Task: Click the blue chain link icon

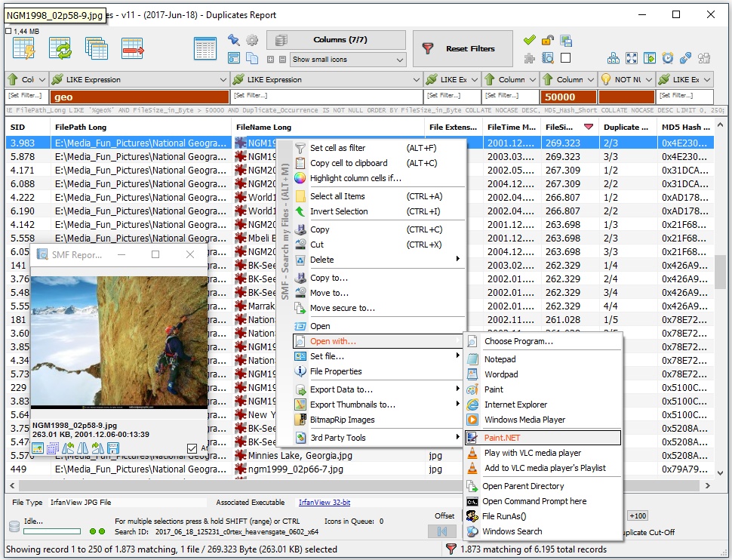Action: [x=686, y=58]
